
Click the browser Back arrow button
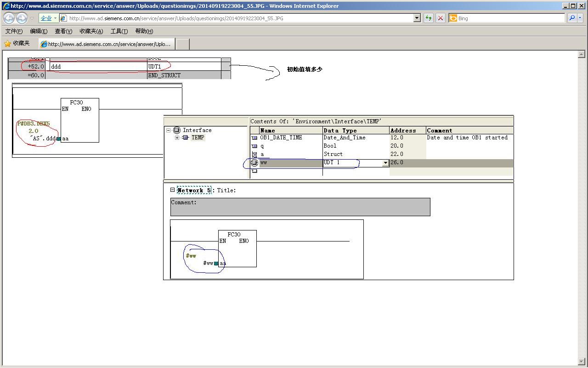click(9, 18)
